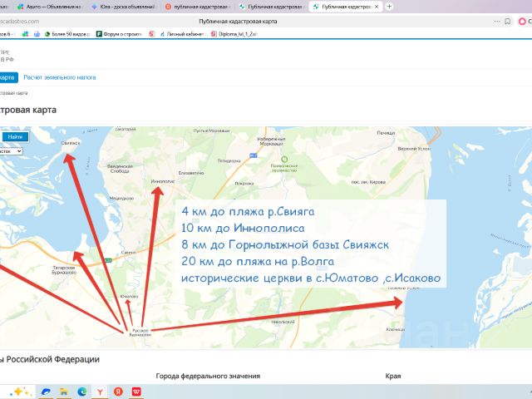
Task: Click пос. им. Кирова on map
Action: point(368,182)
